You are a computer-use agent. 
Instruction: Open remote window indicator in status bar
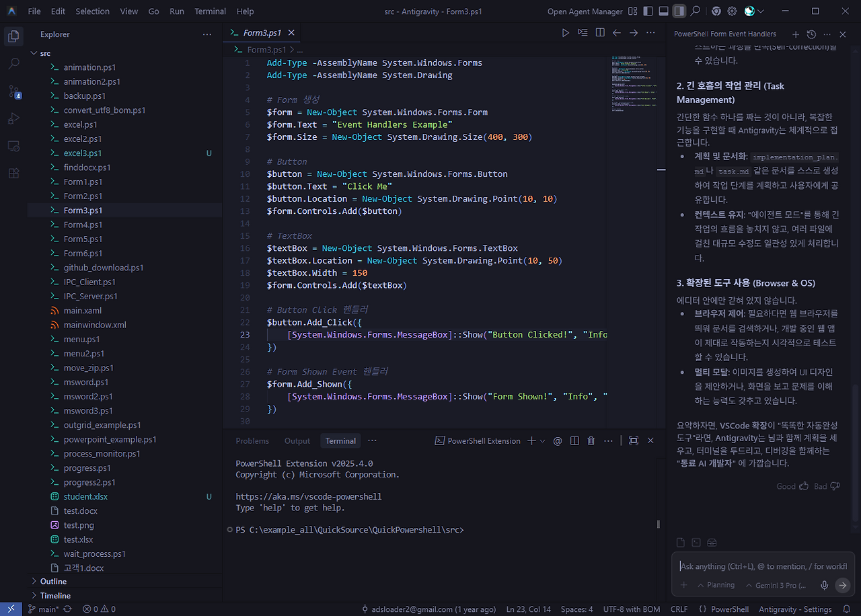(11, 609)
